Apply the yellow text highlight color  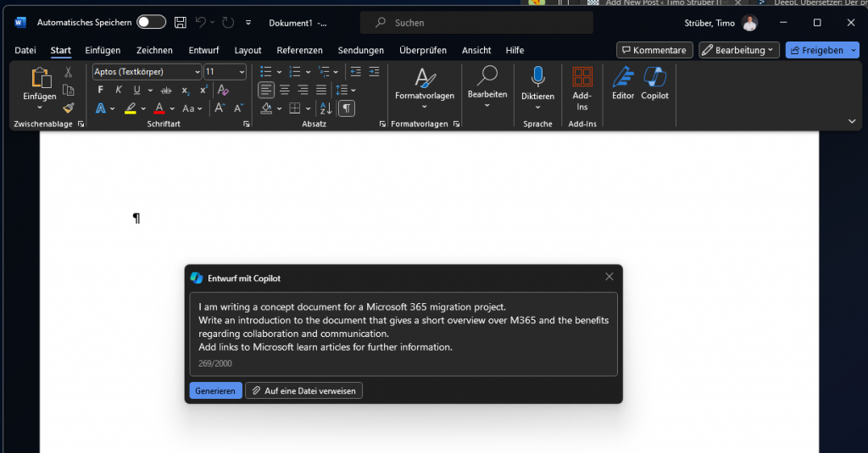131,108
